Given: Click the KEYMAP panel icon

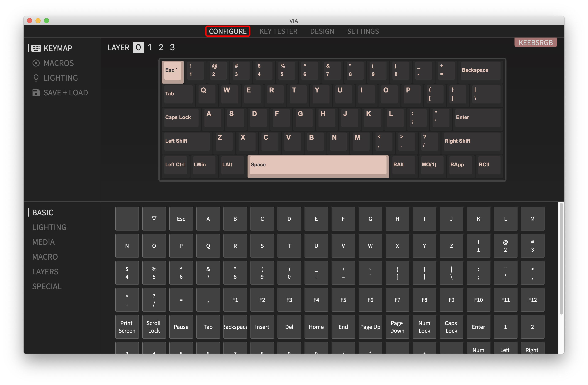Looking at the screenshot, I should pos(36,48).
